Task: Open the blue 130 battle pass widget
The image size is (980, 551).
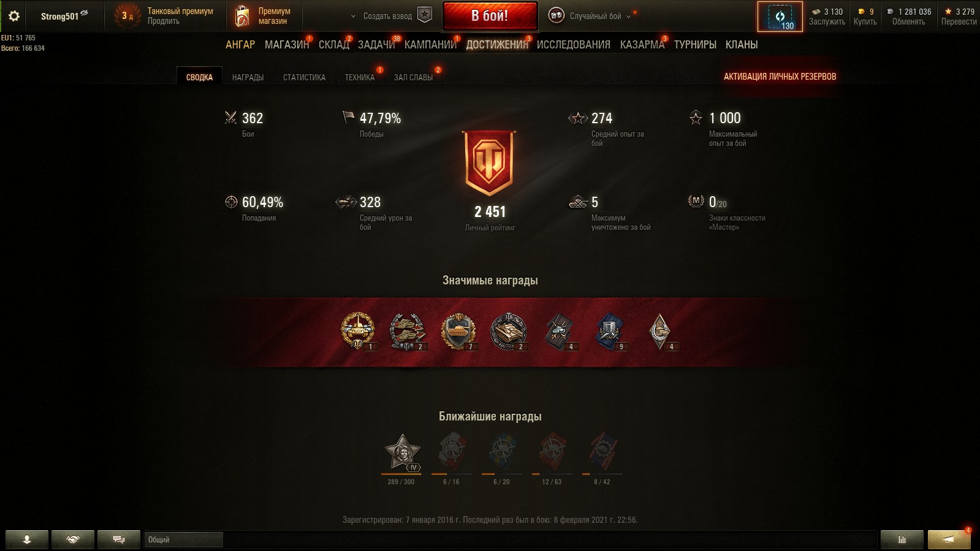Action: coord(780,17)
